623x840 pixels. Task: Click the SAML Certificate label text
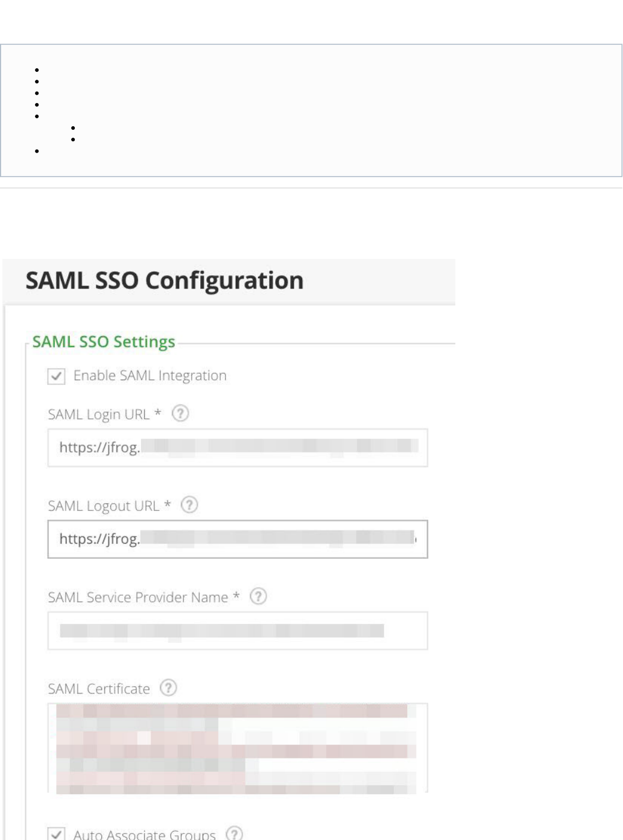pos(99,689)
